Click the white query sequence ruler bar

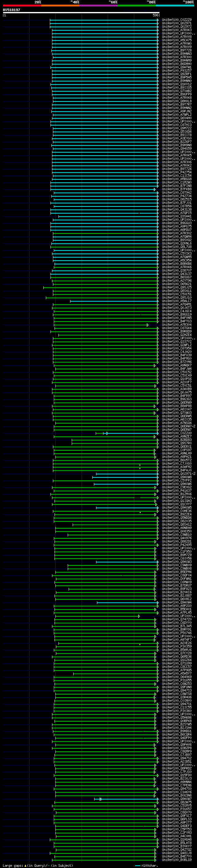81,13
